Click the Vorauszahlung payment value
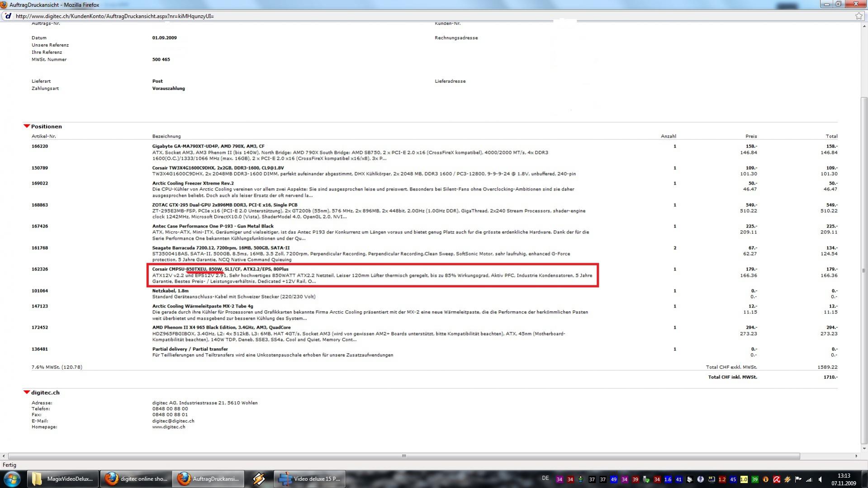 tap(169, 88)
